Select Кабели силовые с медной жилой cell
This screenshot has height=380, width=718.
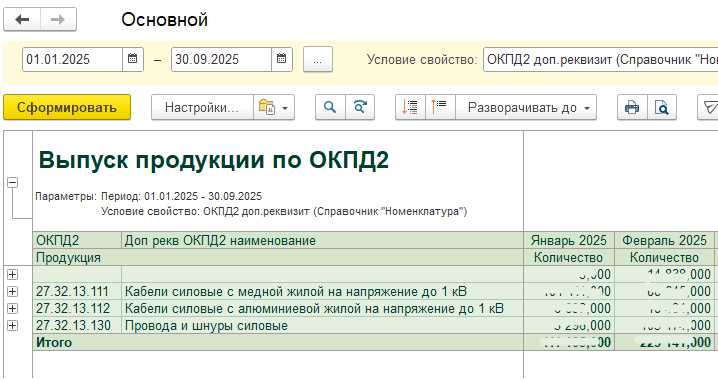tap(322, 292)
